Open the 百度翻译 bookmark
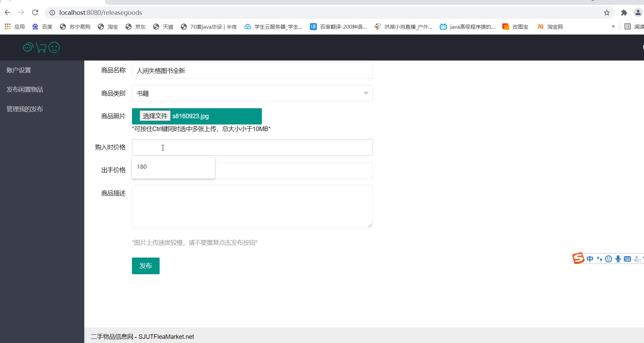 [x=339, y=27]
